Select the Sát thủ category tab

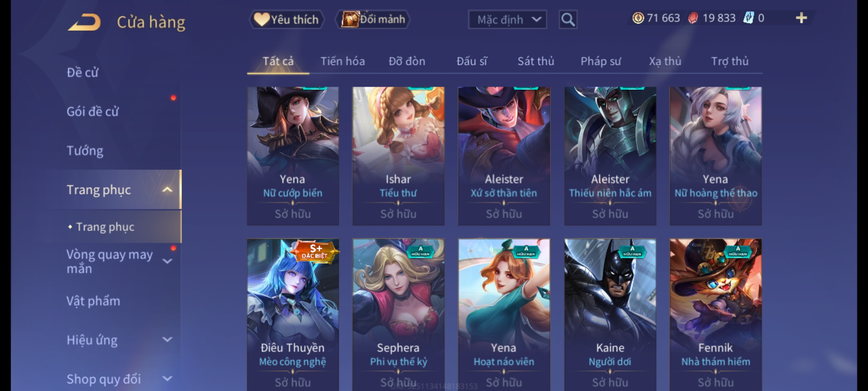(x=536, y=61)
